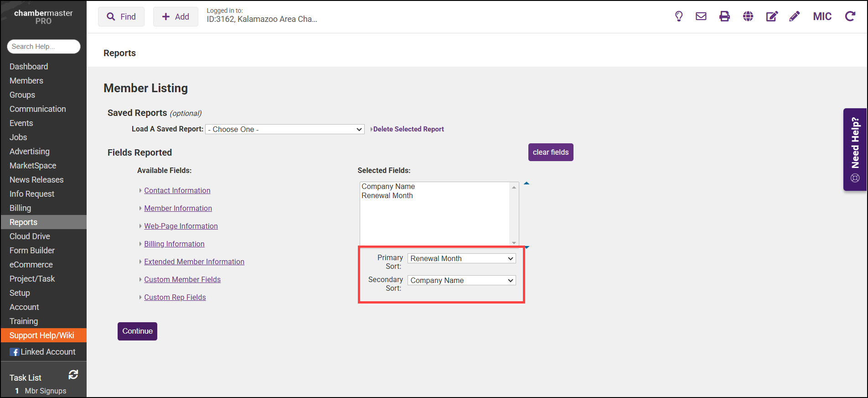This screenshot has height=398, width=868.
Task: Open the Load A Saved Report dropdown
Action: [x=285, y=130]
